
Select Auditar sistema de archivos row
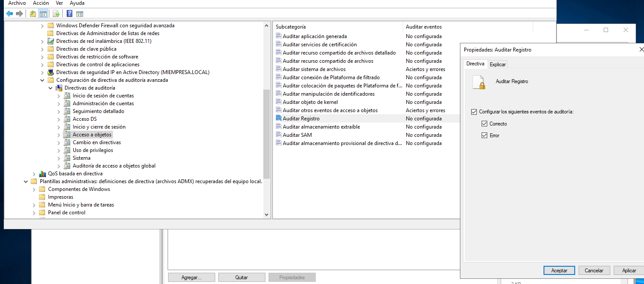tap(314, 69)
